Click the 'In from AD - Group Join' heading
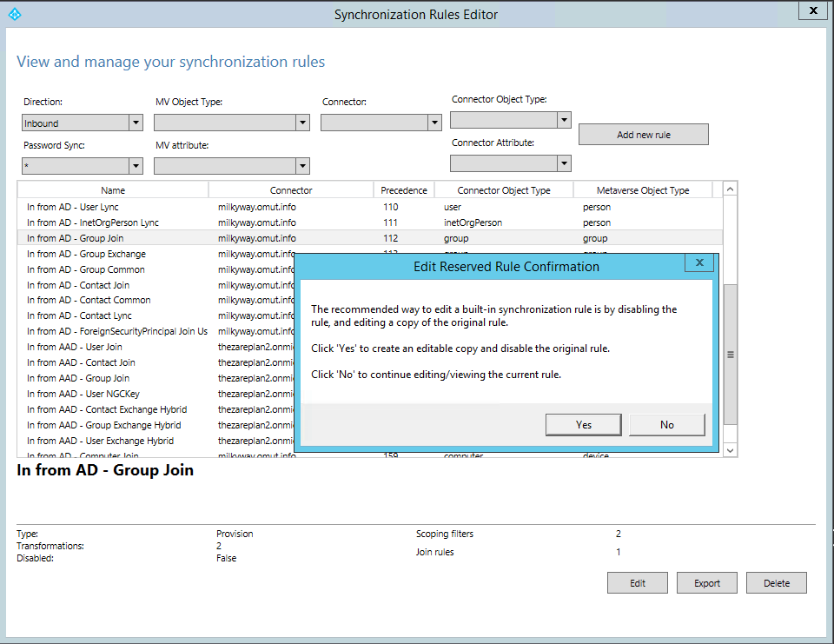 click(x=105, y=470)
